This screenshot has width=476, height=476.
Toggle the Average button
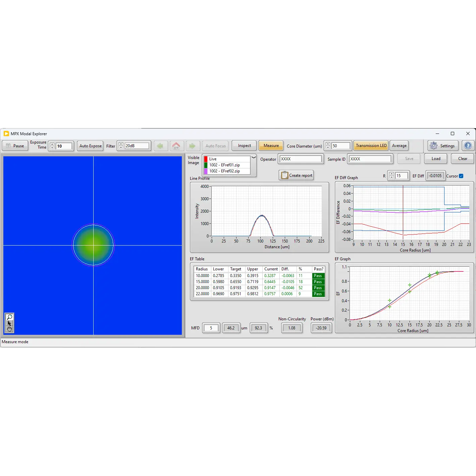tap(399, 146)
